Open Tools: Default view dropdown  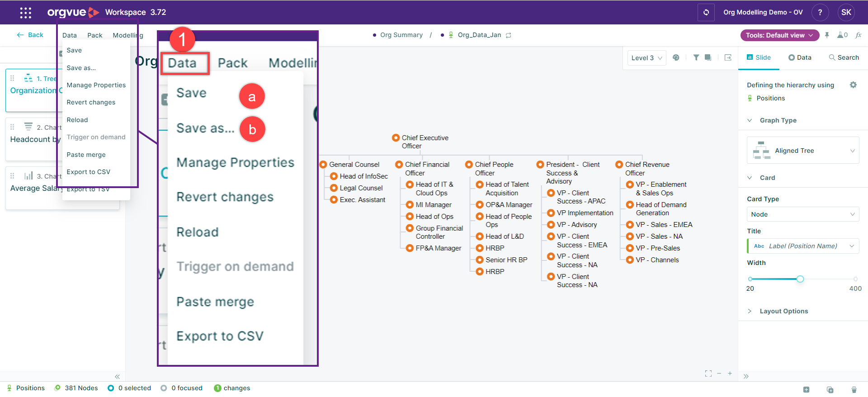[x=779, y=35]
